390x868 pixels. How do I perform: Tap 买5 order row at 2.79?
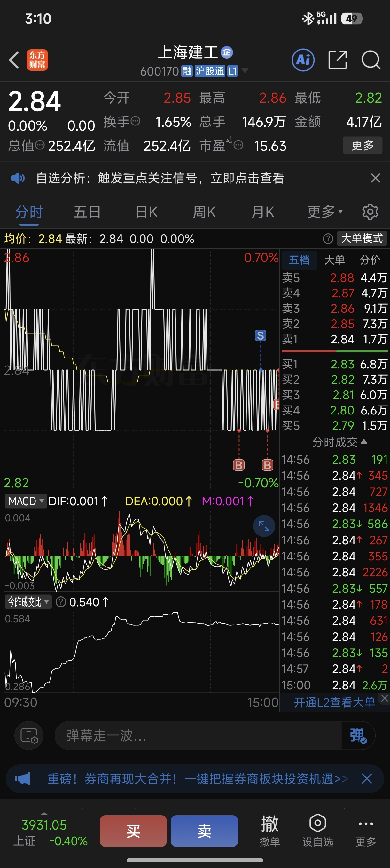coord(334,426)
